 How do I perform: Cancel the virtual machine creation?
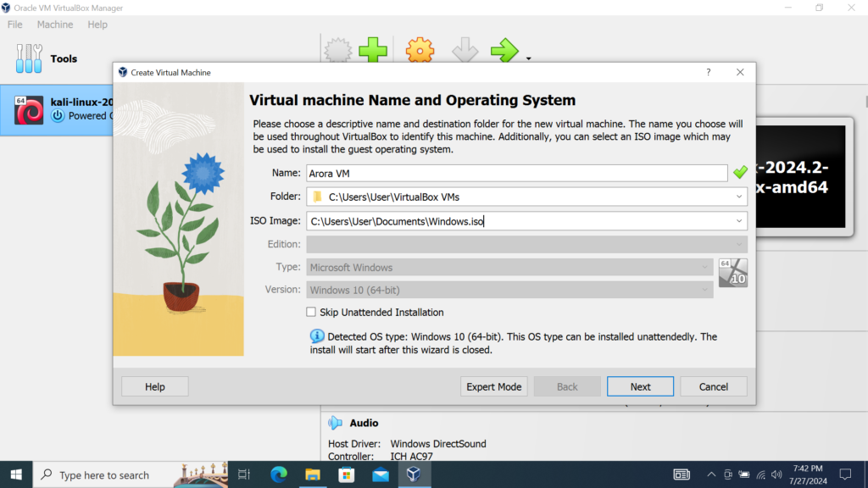714,386
